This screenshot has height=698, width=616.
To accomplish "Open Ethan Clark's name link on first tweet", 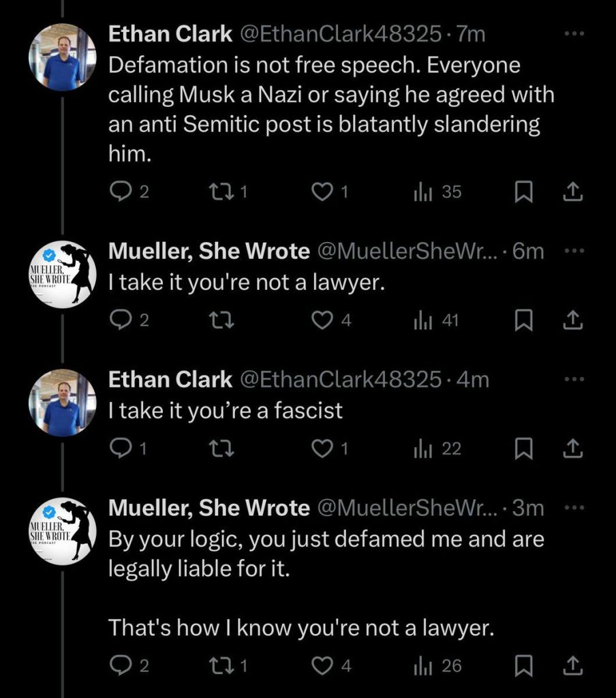I will coord(170,35).
